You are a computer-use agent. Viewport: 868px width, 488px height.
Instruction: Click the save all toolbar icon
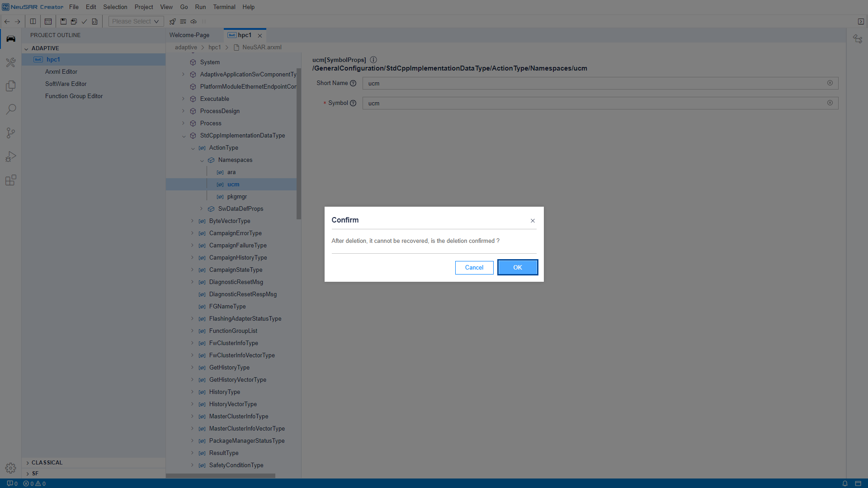pyautogui.click(x=74, y=21)
